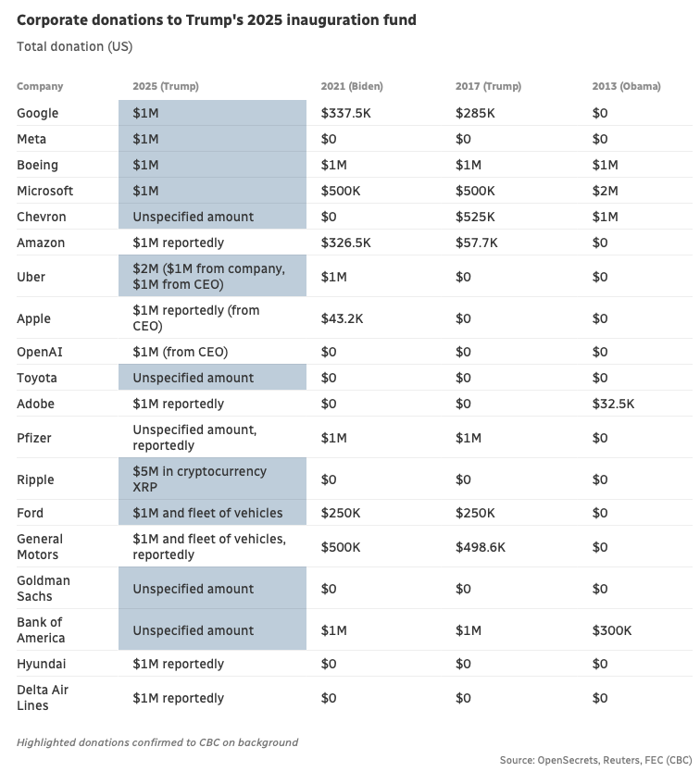
Task: Click the Company column header
Action: 40,86
